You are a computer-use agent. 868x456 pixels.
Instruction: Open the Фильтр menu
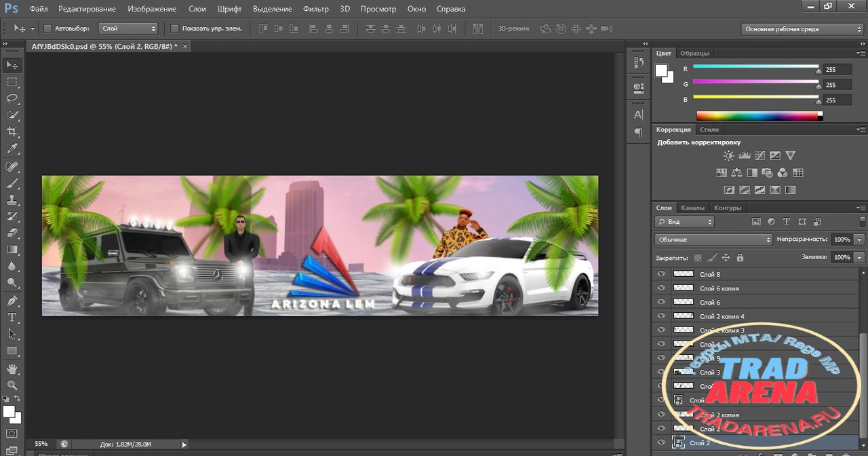316,9
